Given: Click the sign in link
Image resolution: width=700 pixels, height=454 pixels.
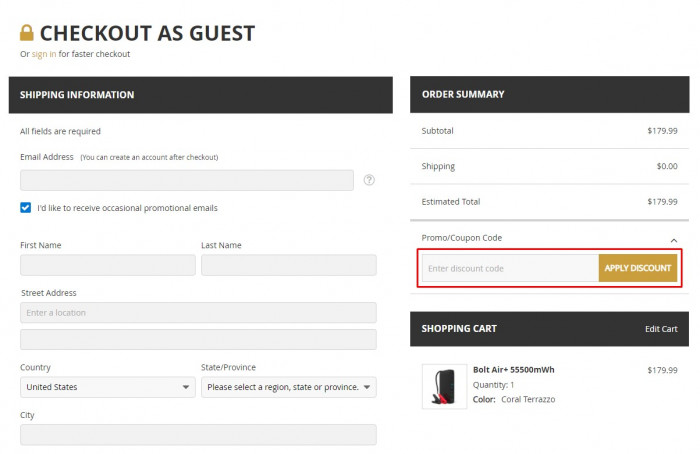Looking at the screenshot, I should pyautogui.click(x=44, y=54).
